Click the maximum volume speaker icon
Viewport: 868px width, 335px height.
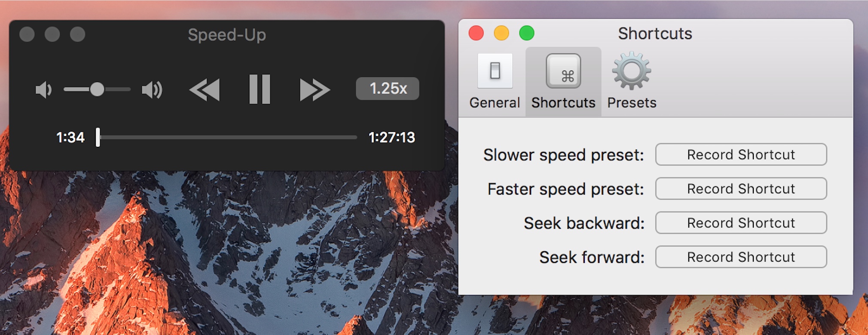pyautogui.click(x=151, y=89)
